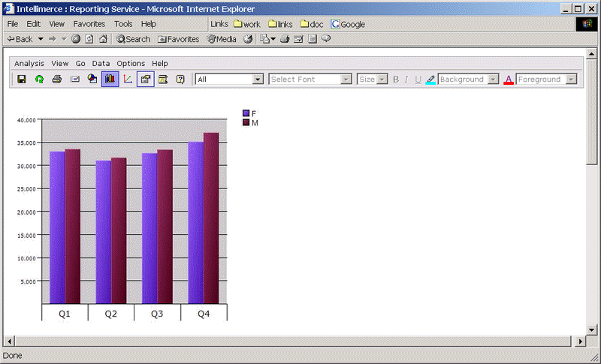Click the vertical scrollbar down arrow
The width and height of the screenshot is (601, 364).
[x=591, y=329]
